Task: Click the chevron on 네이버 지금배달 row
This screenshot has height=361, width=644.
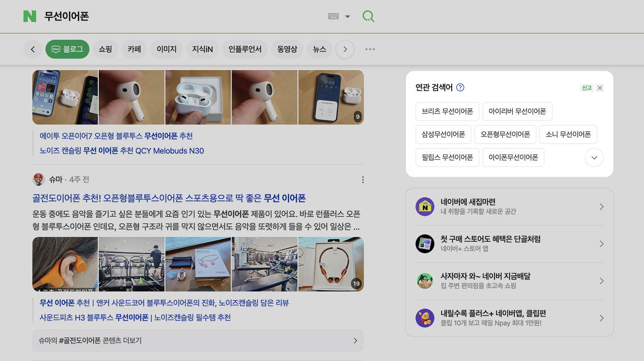Action: (x=601, y=281)
